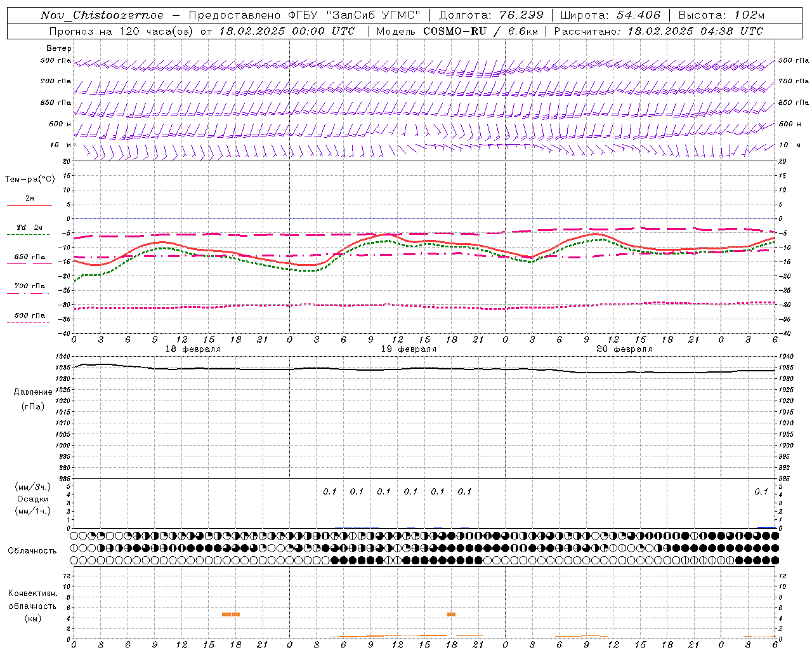The image size is (812, 650).
Task: Select forecast start time 18.02.2025 00:00 UTC
Action: (287, 31)
